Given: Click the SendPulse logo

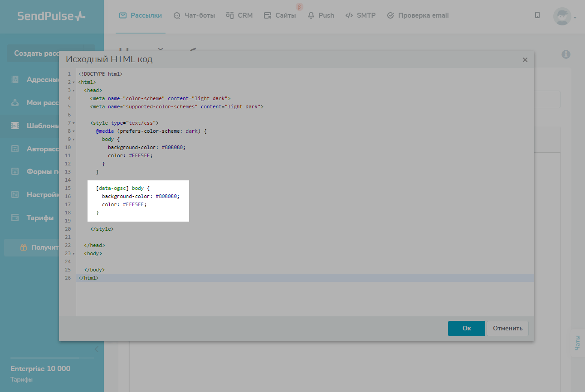Looking at the screenshot, I should 51,16.
